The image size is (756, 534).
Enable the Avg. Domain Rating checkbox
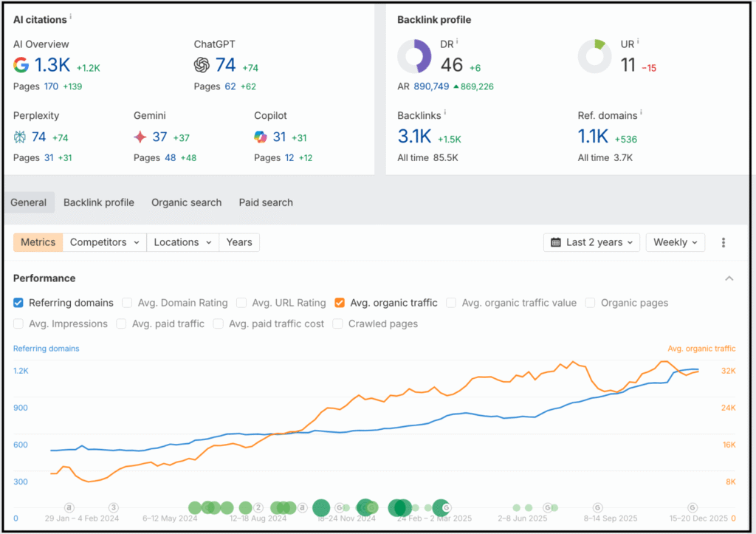click(x=126, y=302)
